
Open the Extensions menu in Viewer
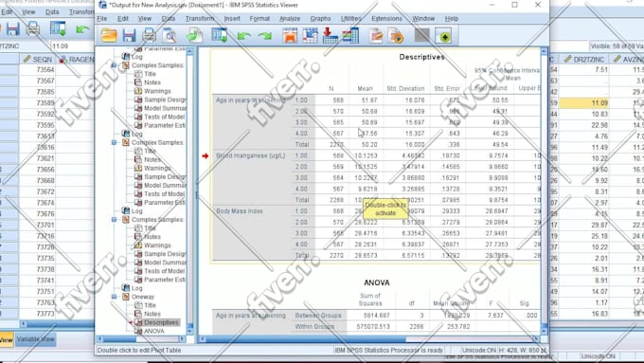click(x=386, y=19)
